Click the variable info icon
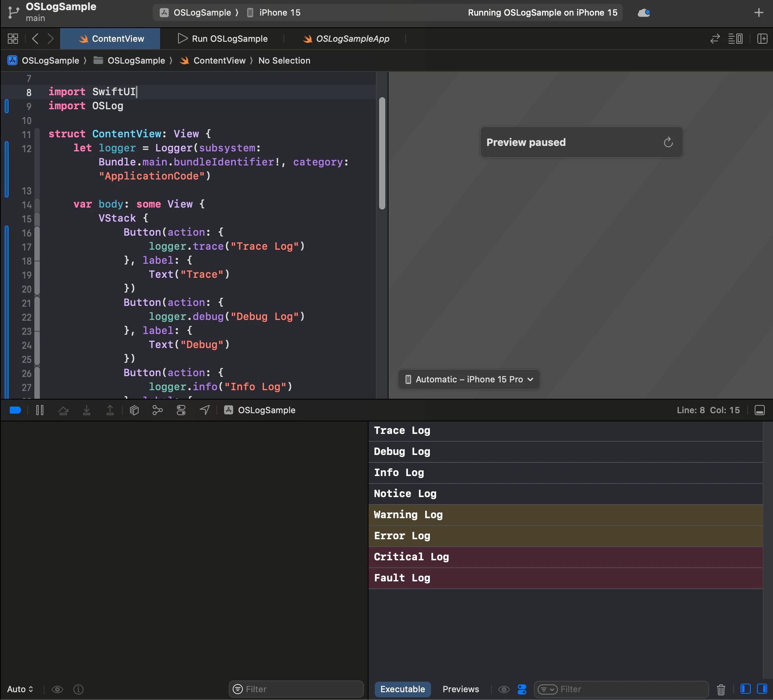This screenshot has width=773, height=700. (78, 689)
